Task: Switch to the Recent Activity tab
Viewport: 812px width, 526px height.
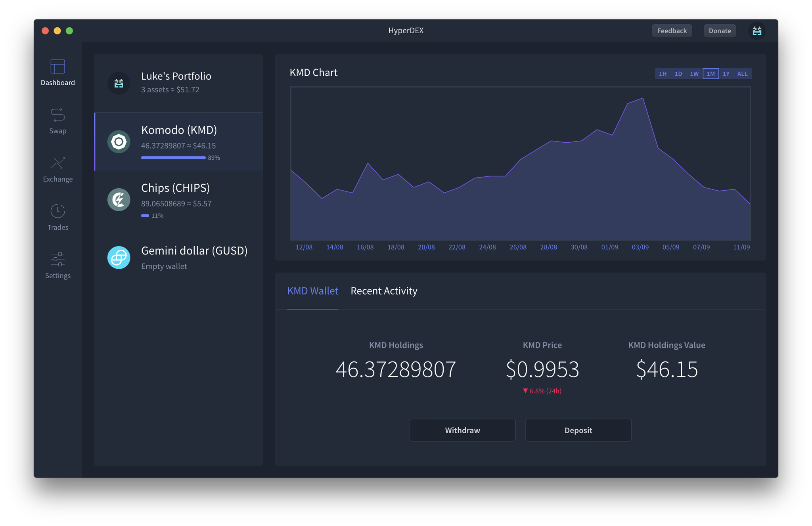Action: [x=384, y=291]
